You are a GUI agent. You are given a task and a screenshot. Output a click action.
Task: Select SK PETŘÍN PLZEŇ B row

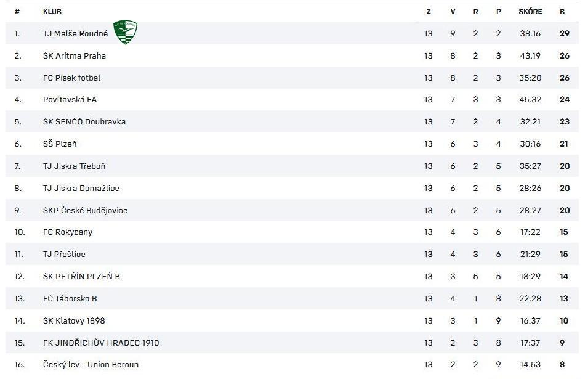click(81, 276)
